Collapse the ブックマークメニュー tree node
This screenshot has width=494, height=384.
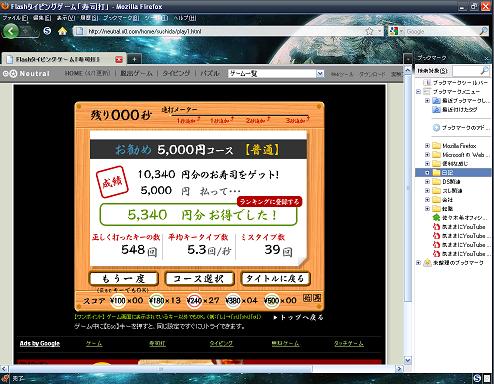tap(418, 91)
